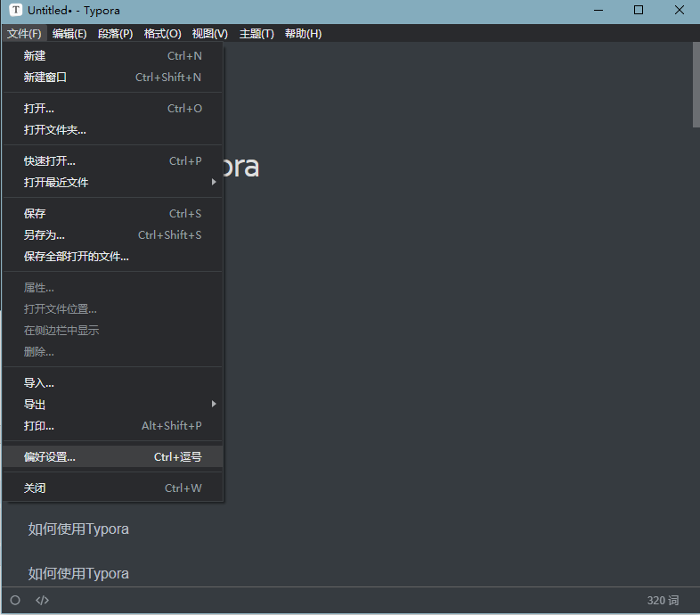Open the 主题(T) menu
700x615 pixels.
point(256,34)
